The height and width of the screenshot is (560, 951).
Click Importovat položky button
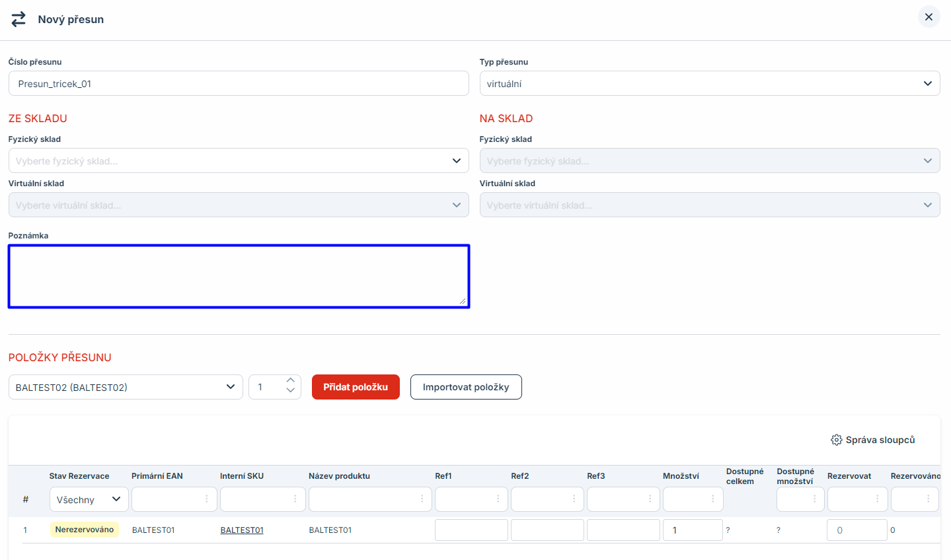point(466,387)
